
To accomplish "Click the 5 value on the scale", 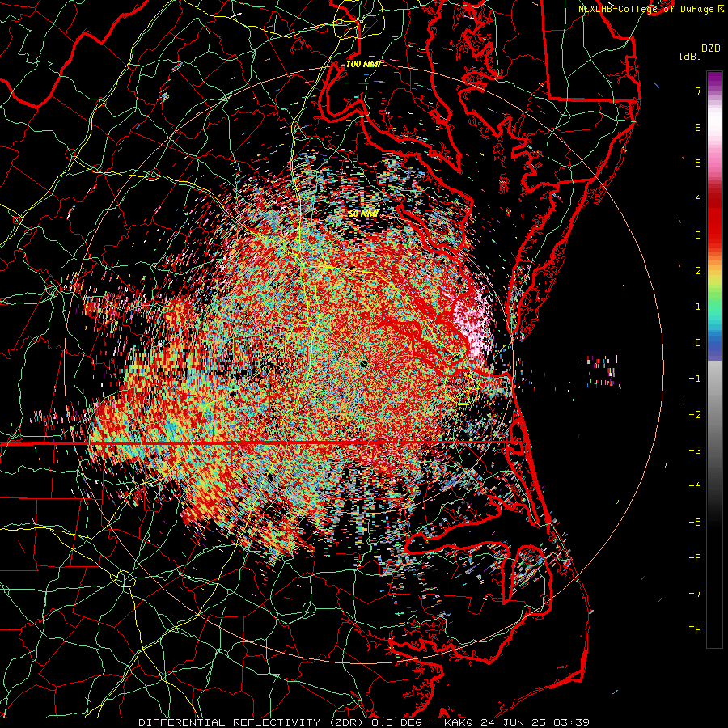I will click(698, 163).
